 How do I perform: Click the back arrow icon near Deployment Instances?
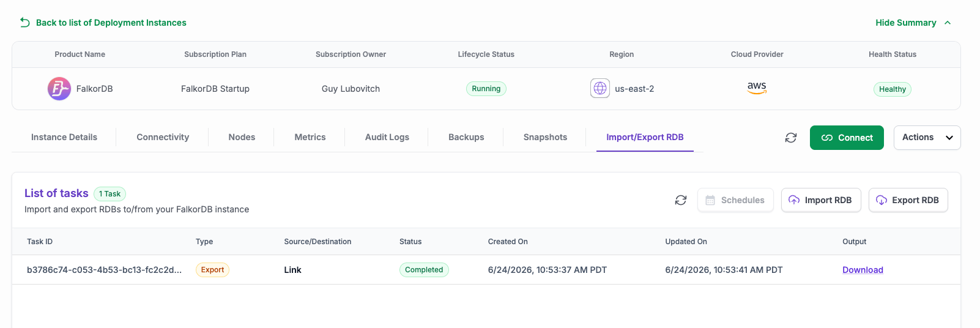tap(25, 23)
